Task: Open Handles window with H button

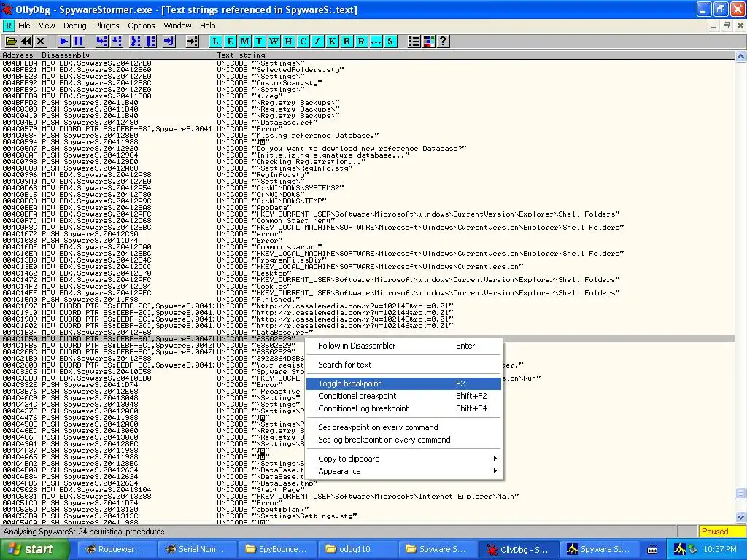Action: (288, 42)
